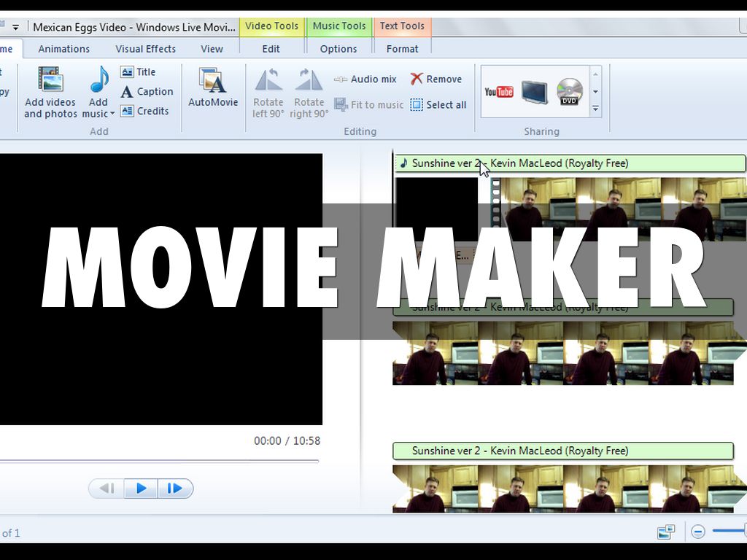Choose the burn DVD sharing icon
747x560 pixels.
coord(570,92)
